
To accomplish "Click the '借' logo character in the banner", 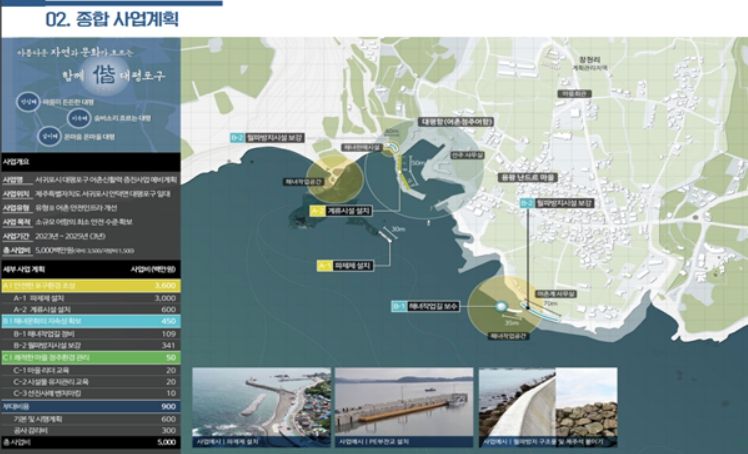I will [x=104, y=75].
